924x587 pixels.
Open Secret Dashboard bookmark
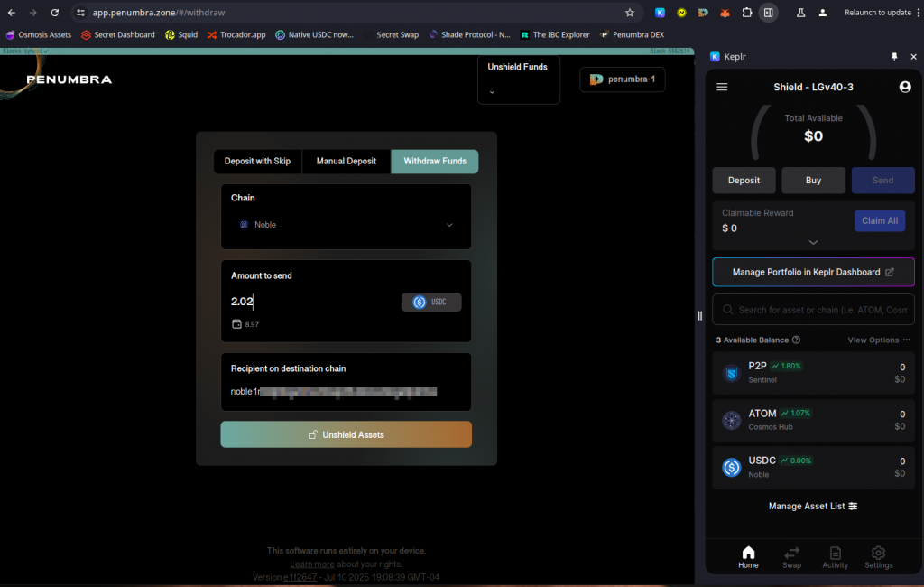[118, 35]
